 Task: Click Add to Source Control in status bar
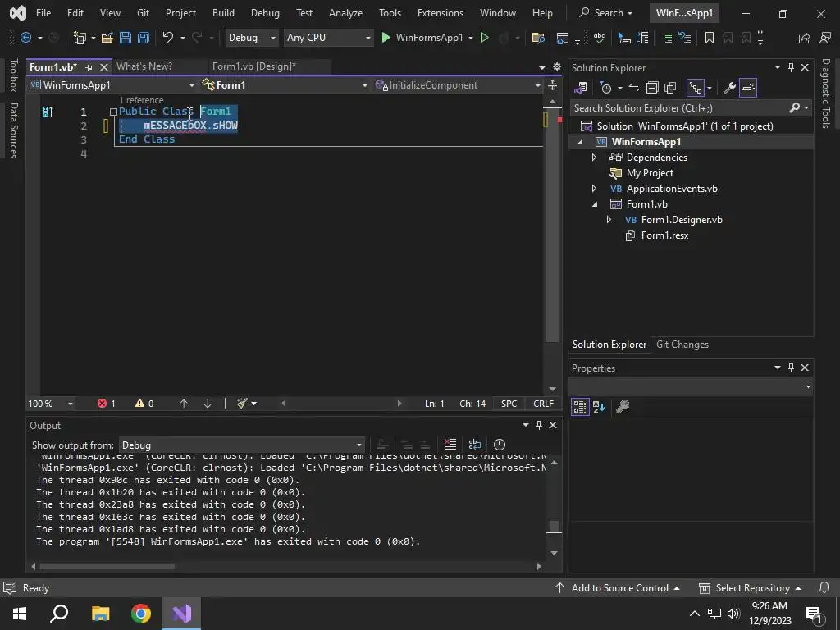click(618, 587)
